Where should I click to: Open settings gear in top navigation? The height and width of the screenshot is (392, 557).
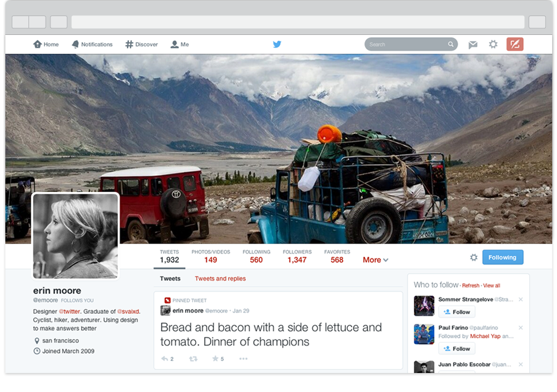[x=493, y=44]
